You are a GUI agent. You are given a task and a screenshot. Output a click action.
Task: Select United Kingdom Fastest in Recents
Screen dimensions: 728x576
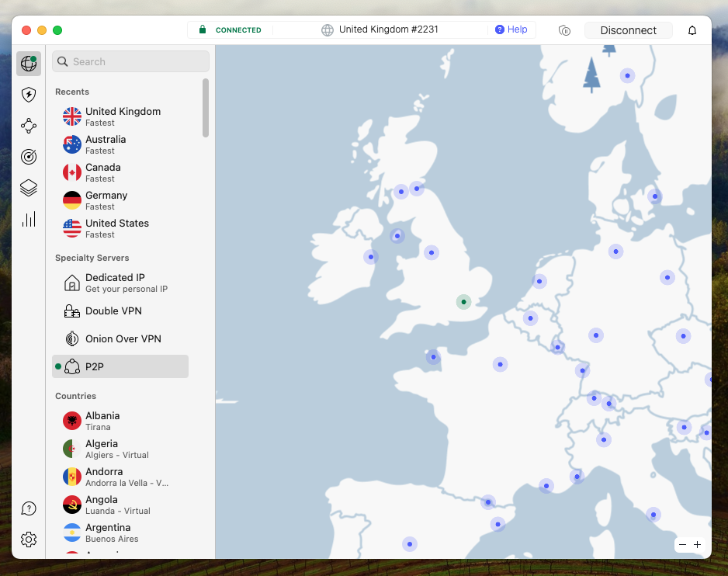coord(120,116)
